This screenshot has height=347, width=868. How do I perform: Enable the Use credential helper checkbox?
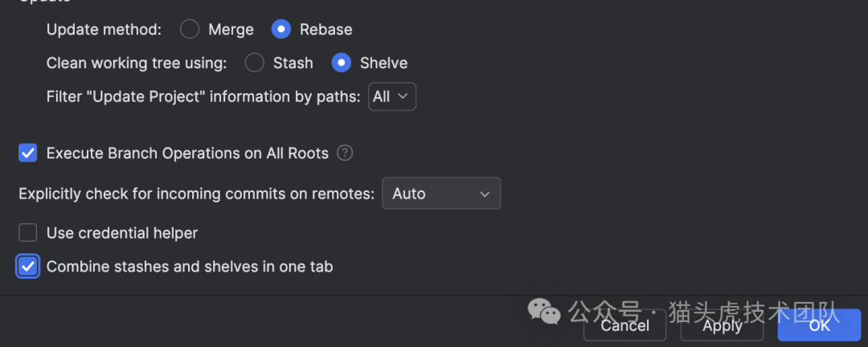tap(28, 233)
